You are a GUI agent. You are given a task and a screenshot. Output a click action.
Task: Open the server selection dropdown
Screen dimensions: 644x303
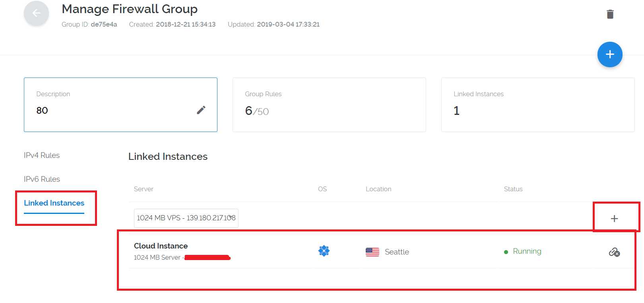point(186,218)
